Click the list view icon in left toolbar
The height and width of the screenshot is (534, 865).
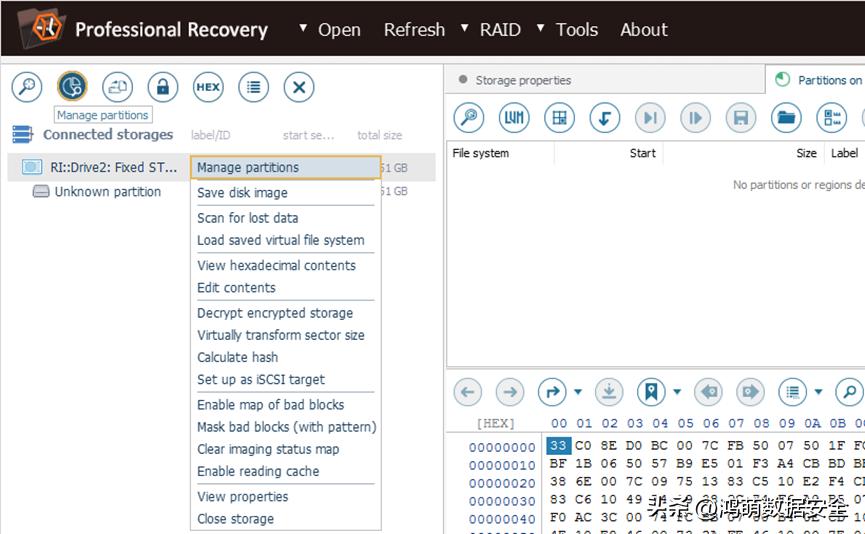coord(254,87)
